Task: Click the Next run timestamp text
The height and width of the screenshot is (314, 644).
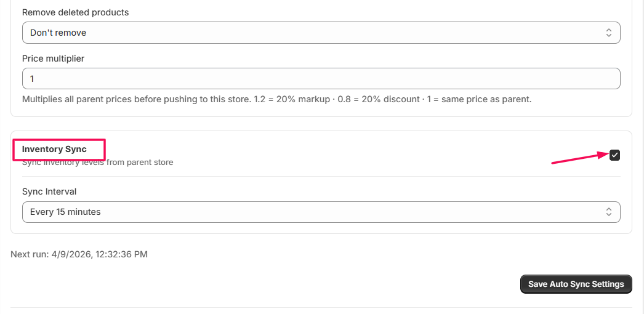Action: 79,254
